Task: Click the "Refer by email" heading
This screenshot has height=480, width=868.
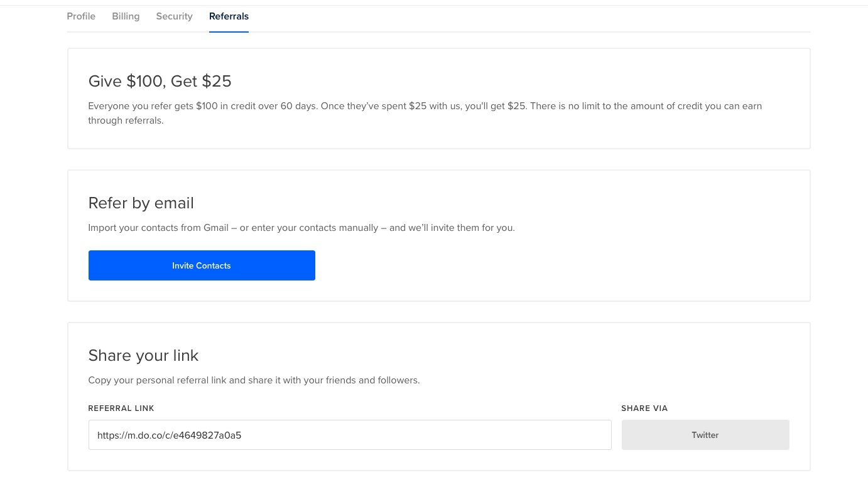Action: [141, 203]
